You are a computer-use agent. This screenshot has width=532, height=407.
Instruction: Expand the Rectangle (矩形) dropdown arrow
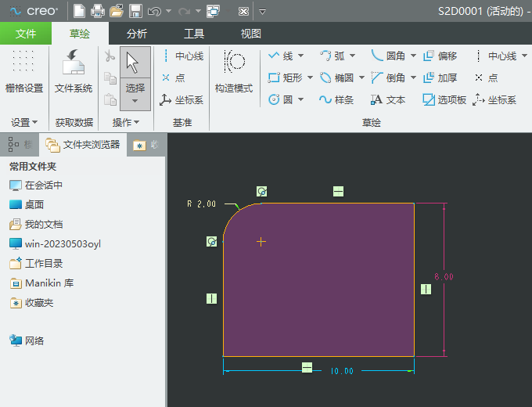pos(310,77)
